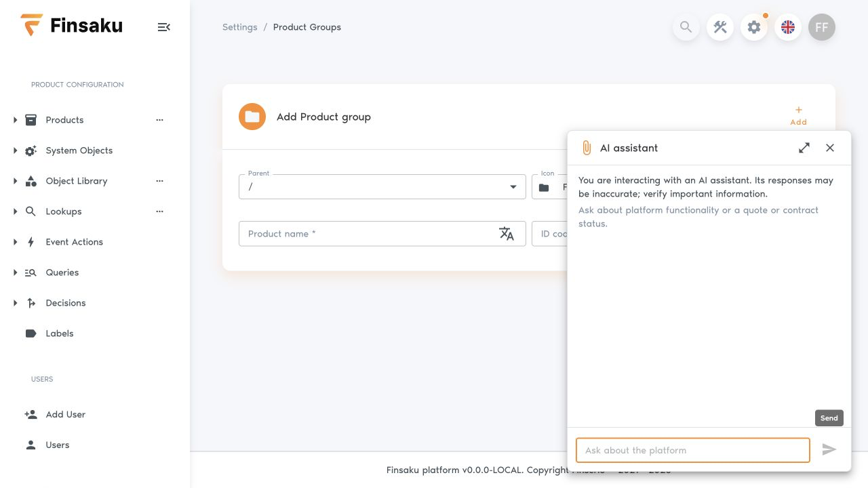Expand the Event Actions tree node
868x488 pixels.
[x=15, y=242]
